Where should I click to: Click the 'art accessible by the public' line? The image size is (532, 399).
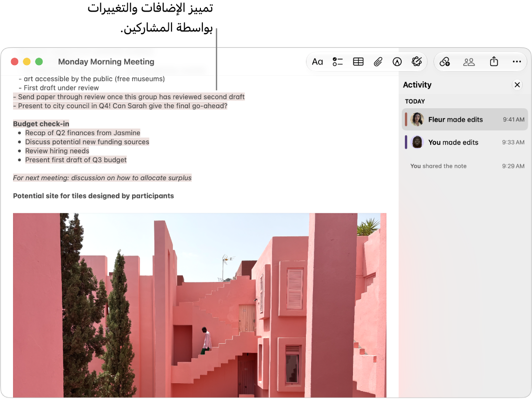click(92, 79)
